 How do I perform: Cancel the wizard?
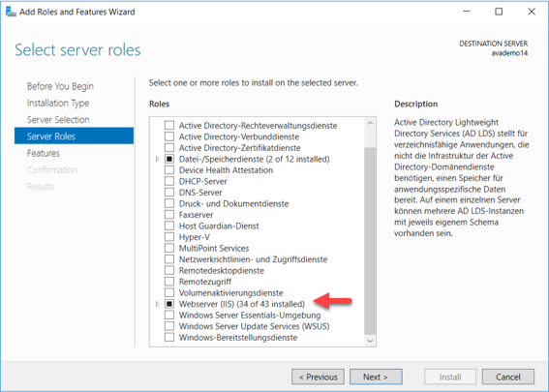[508, 377]
